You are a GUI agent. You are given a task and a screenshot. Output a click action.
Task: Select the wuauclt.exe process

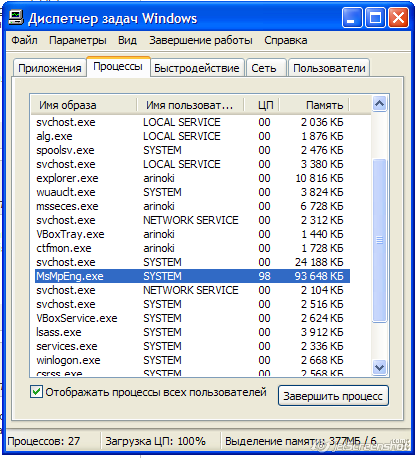coord(192,192)
